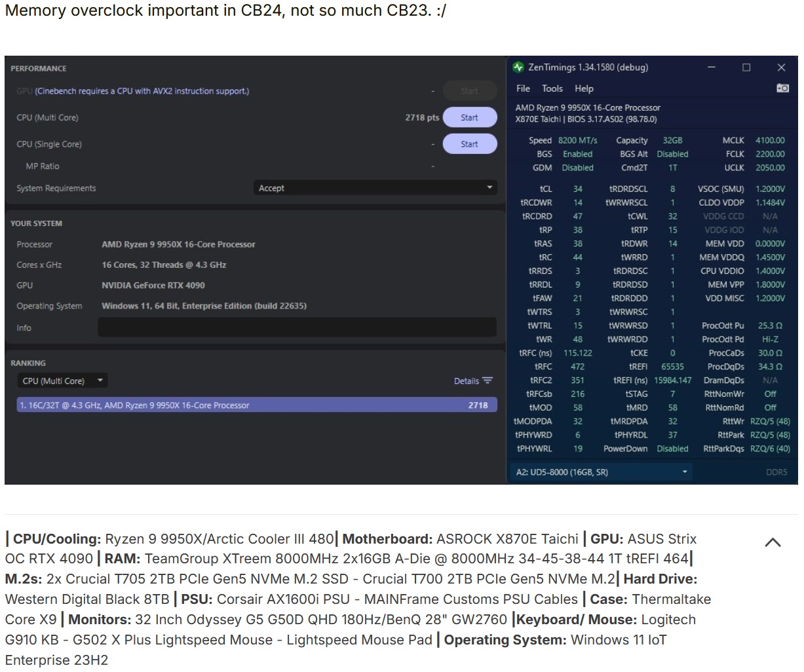Open the Help menu in ZenTimings
The height and width of the screenshot is (672, 804).
tap(584, 88)
